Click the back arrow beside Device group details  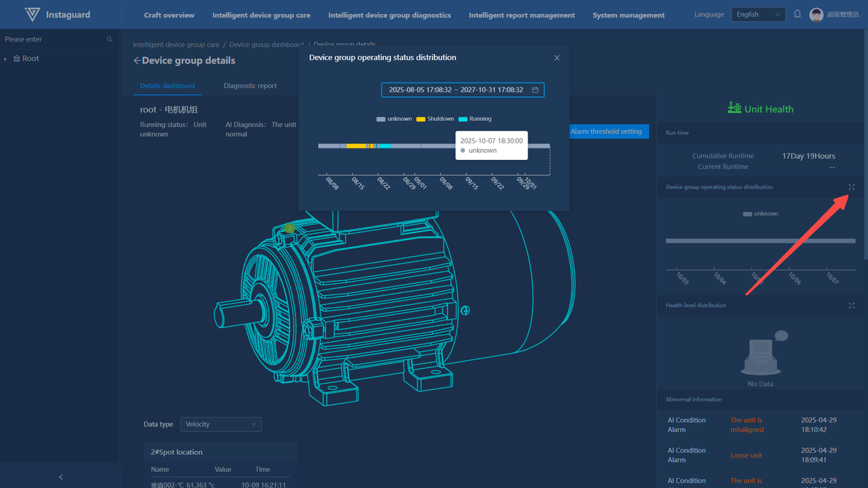tap(137, 61)
